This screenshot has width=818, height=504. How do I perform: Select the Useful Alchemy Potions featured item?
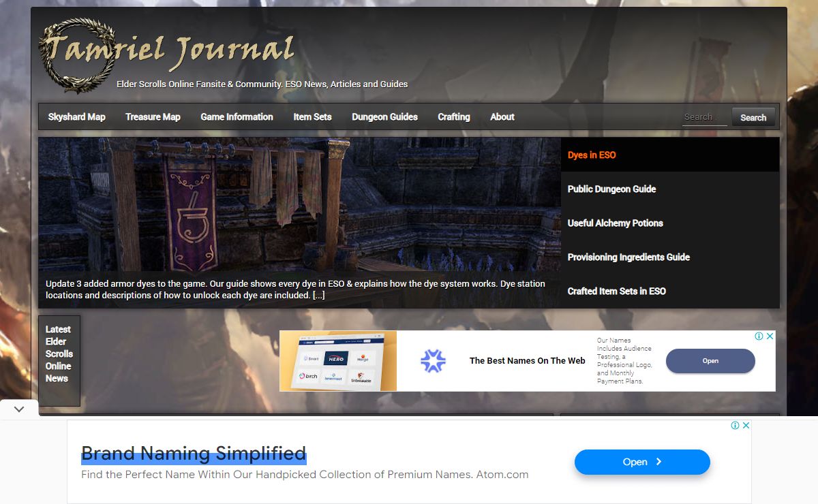pos(670,223)
